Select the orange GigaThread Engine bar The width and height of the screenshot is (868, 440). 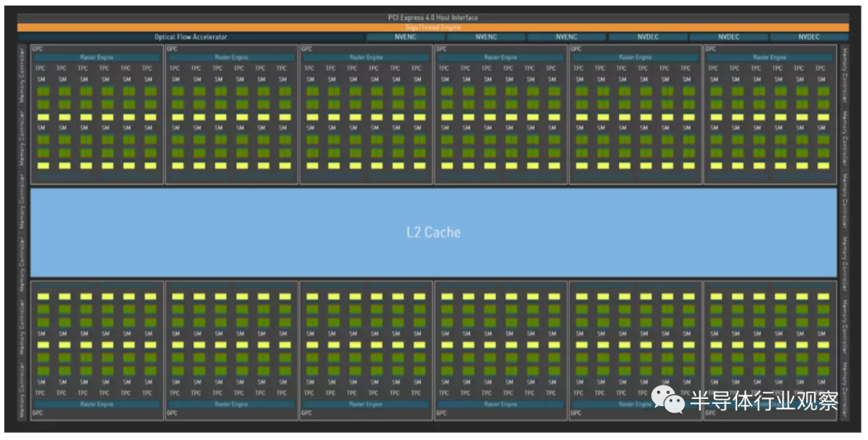[433, 27]
